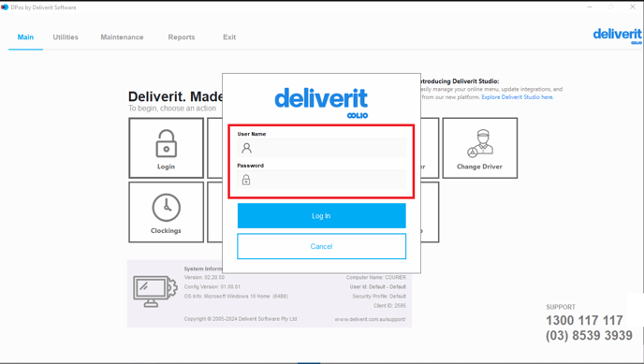Focus the User Name input field
The width and height of the screenshot is (644, 364).
tap(322, 148)
